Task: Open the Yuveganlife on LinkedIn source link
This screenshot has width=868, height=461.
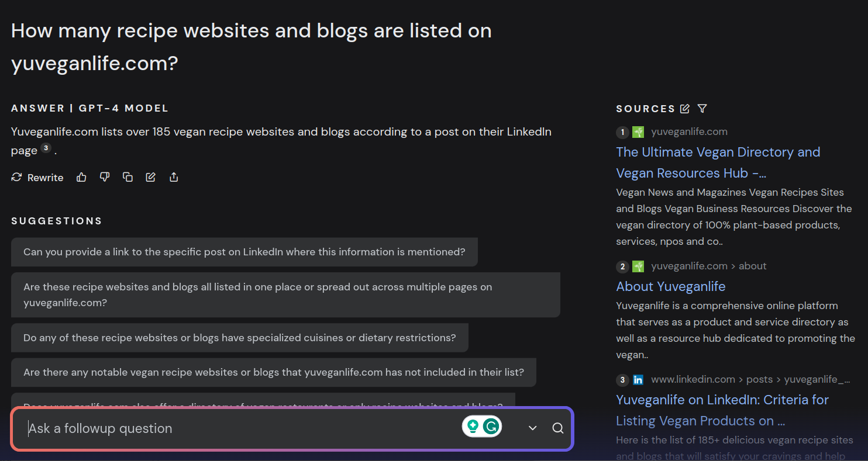Action: 722,410
